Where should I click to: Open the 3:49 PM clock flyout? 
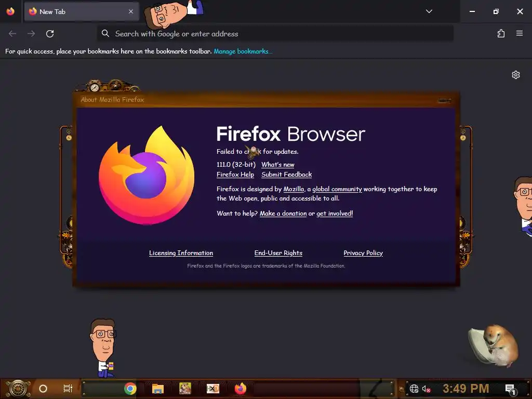tap(466, 389)
